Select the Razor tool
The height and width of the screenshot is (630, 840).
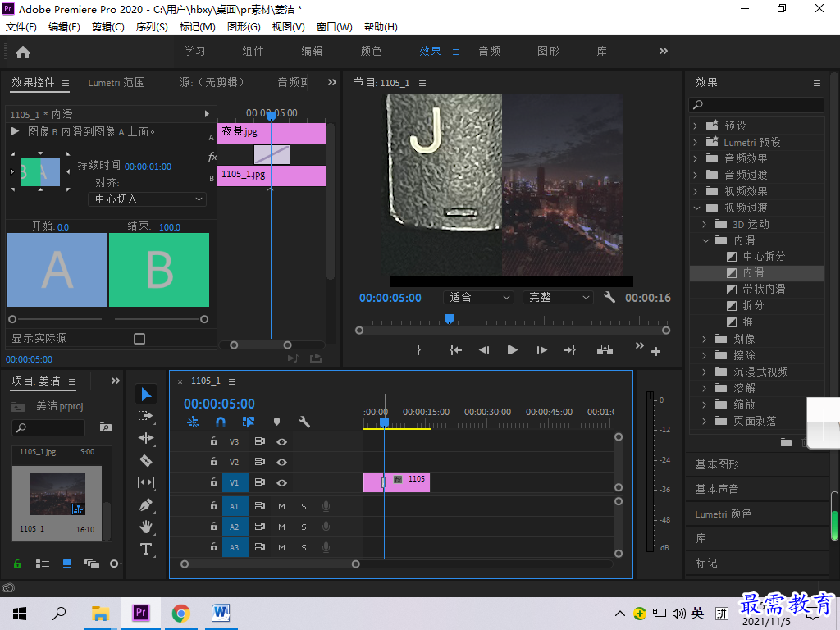coord(146,460)
